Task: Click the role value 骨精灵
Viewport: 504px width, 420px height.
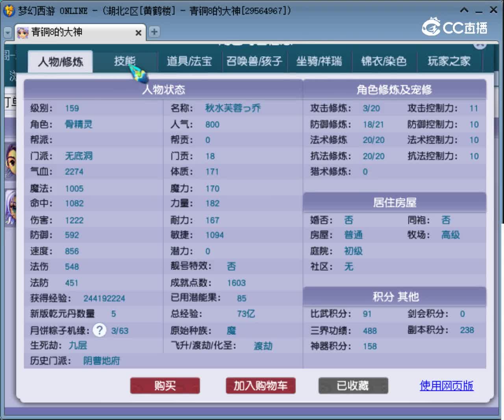Action: pos(79,125)
